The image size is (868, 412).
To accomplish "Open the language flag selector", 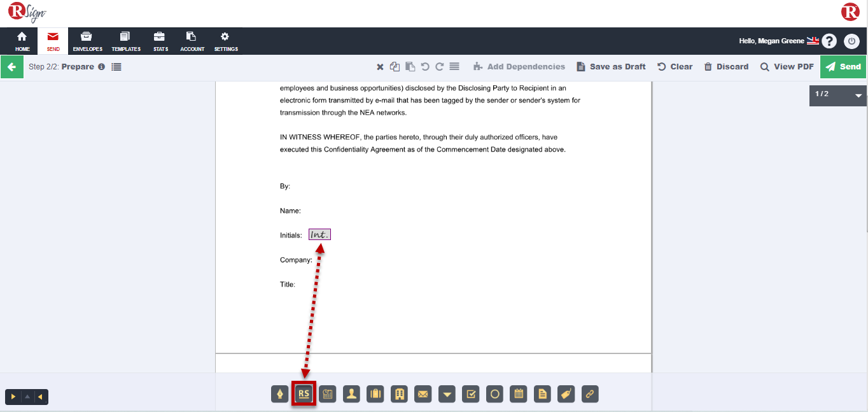I will pos(813,41).
